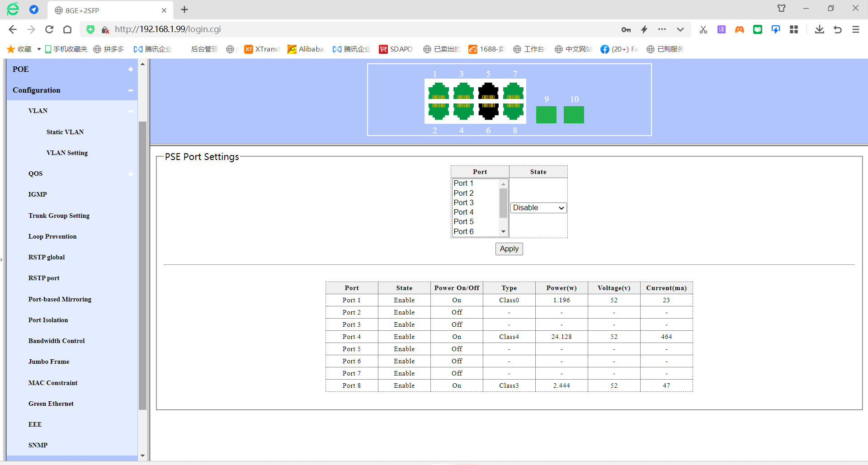This screenshot has width=868, height=465.
Task: Open Trunk Group Setting
Action: click(59, 216)
